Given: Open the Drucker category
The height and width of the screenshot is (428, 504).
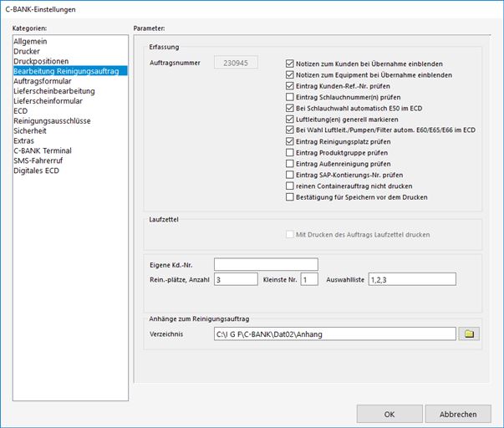Looking at the screenshot, I should pos(27,52).
